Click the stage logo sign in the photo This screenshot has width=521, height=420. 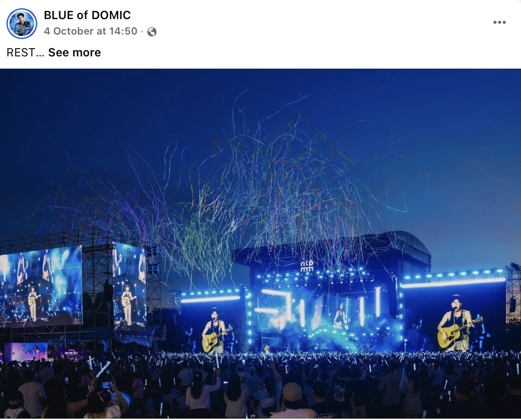pos(307,266)
